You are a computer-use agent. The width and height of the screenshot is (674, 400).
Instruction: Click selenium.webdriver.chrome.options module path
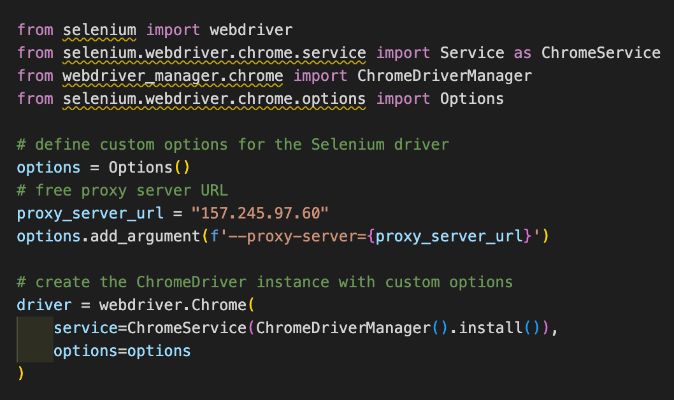[x=214, y=99]
